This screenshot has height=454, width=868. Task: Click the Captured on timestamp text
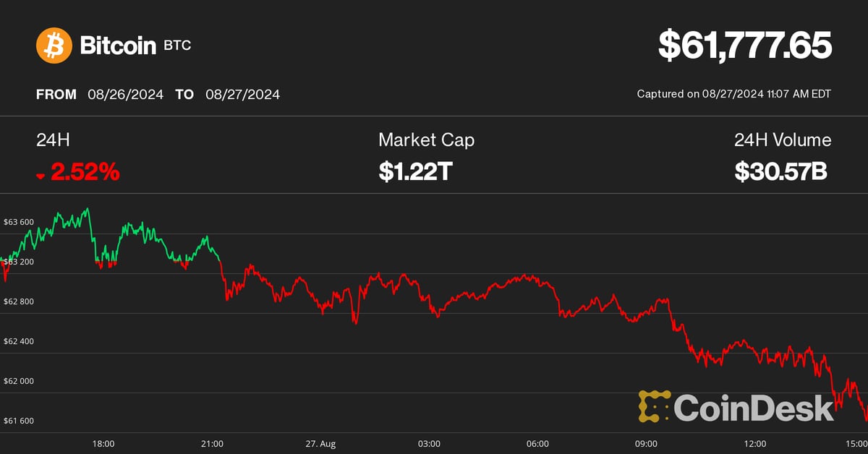(733, 94)
